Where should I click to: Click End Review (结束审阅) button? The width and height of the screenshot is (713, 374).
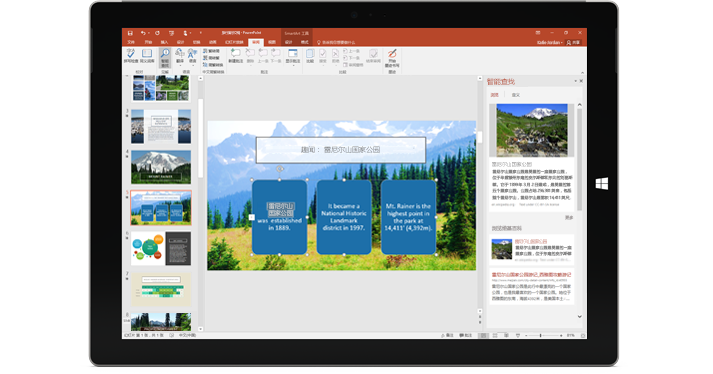373,56
